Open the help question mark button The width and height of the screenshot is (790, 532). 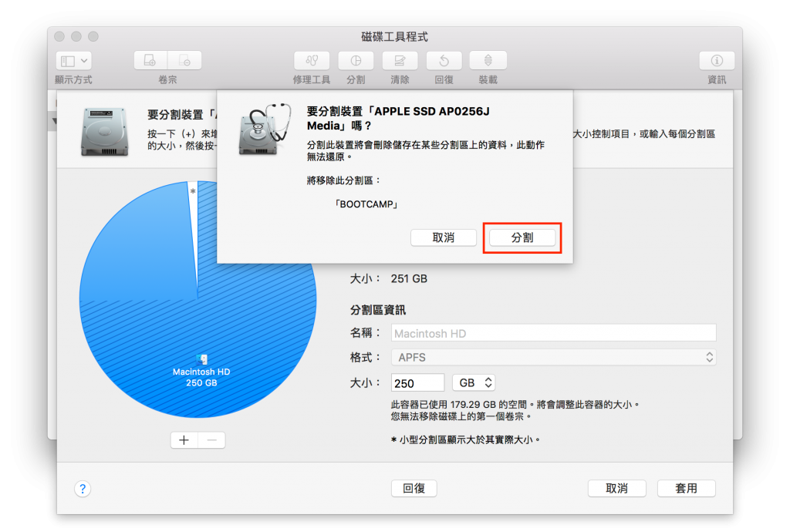pos(83,488)
